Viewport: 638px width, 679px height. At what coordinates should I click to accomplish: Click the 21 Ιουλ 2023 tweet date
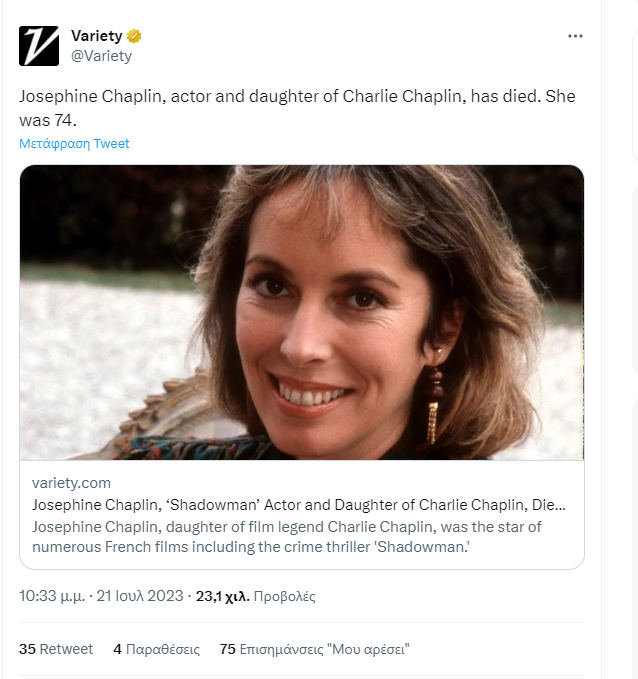140,596
